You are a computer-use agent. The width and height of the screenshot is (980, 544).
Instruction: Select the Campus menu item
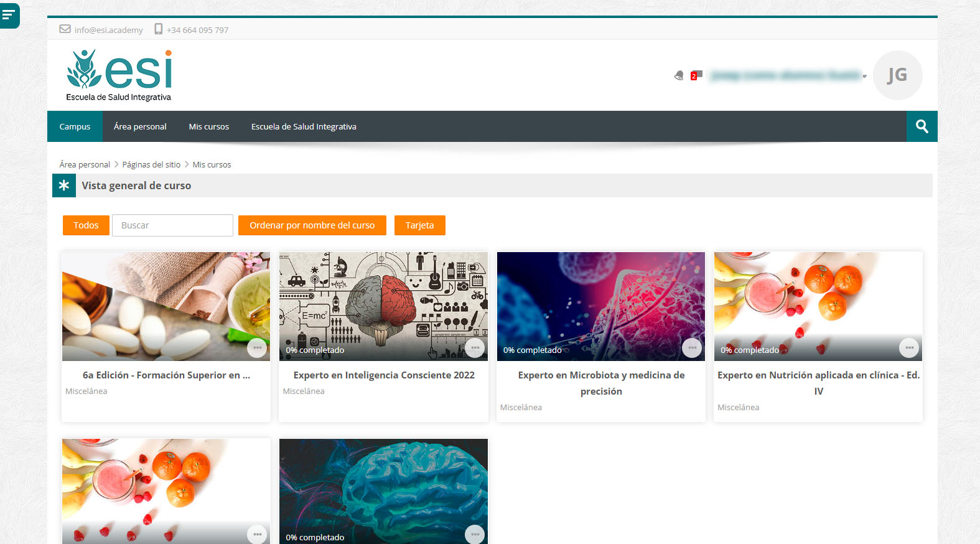tap(75, 126)
